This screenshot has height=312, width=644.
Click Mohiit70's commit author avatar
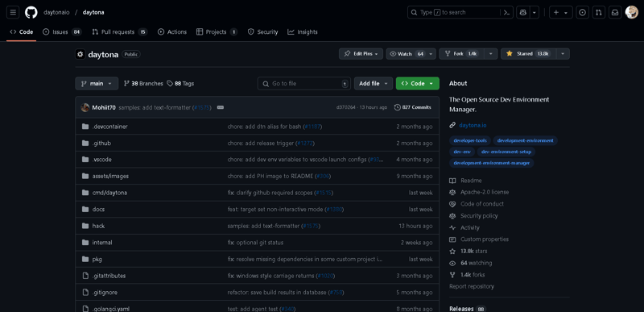pyautogui.click(x=85, y=107)
